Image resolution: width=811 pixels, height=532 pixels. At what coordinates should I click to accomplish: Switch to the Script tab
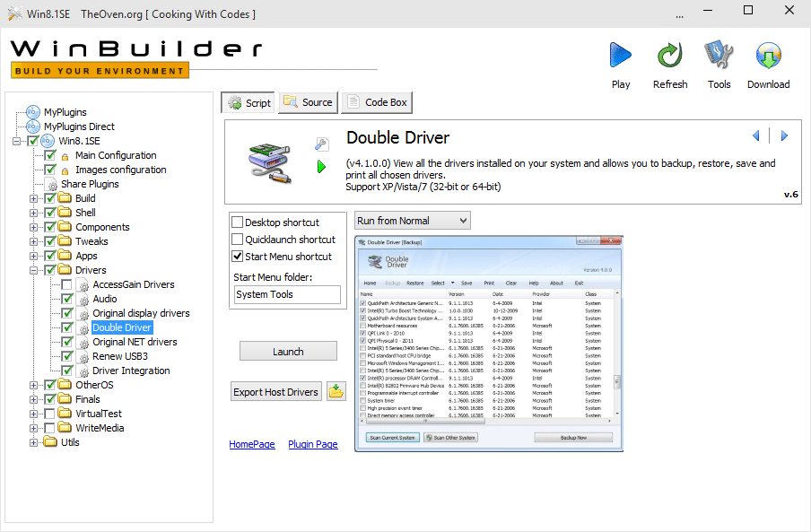pyautogui.click(x=249, y=103)
